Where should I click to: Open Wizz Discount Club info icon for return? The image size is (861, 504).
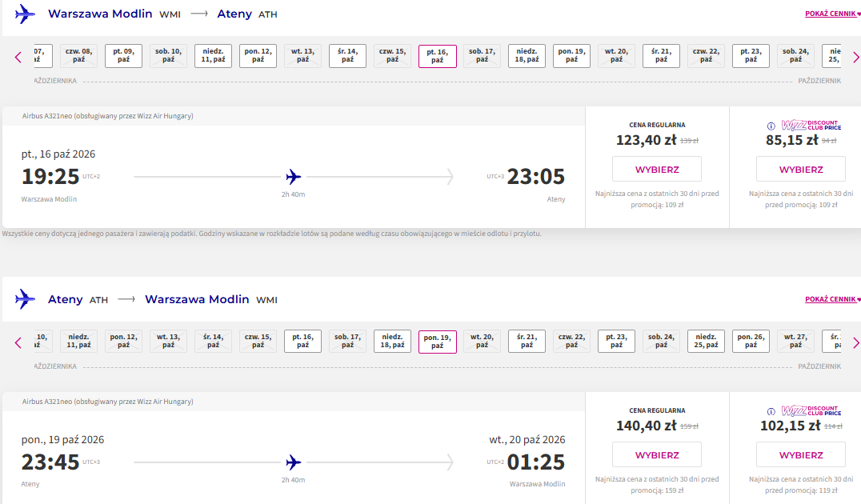tap(771, 412)
